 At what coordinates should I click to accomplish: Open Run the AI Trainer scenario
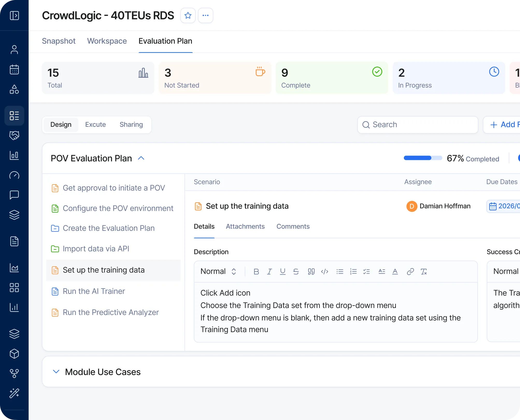pos(94,291)
